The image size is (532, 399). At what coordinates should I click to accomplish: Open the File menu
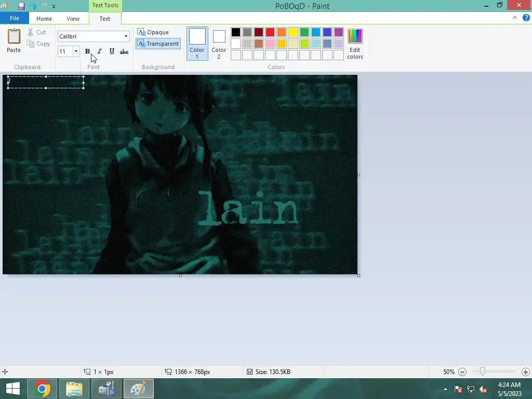[15, 18]
